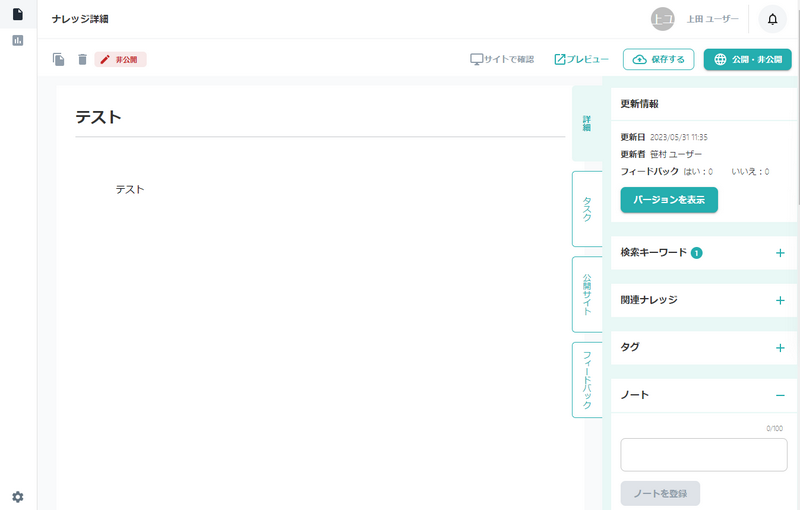Click the 公開・非公開 button

pos(747,60)
